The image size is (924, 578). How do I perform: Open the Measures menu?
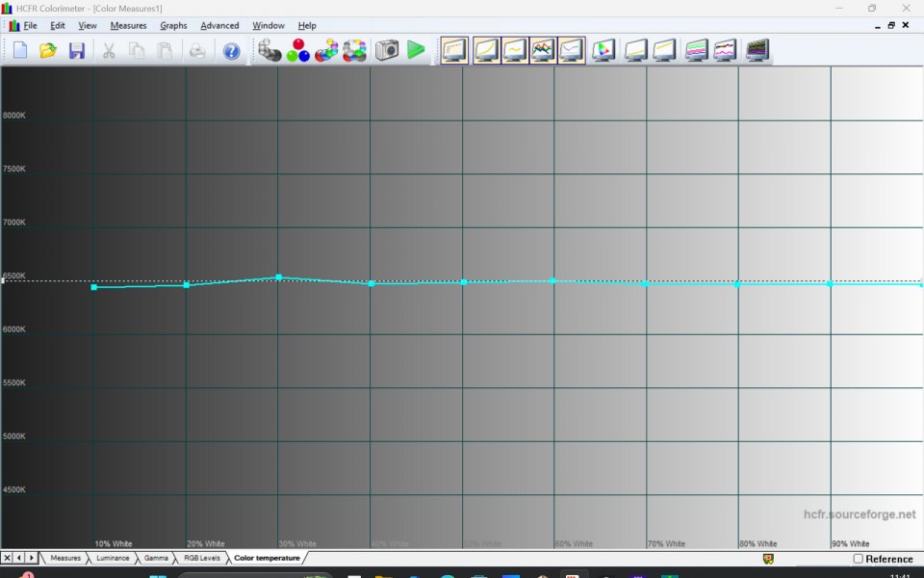[x=128, y=25]
